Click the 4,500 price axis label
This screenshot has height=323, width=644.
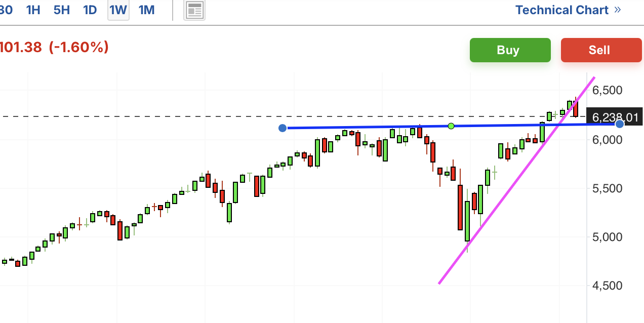607,286
